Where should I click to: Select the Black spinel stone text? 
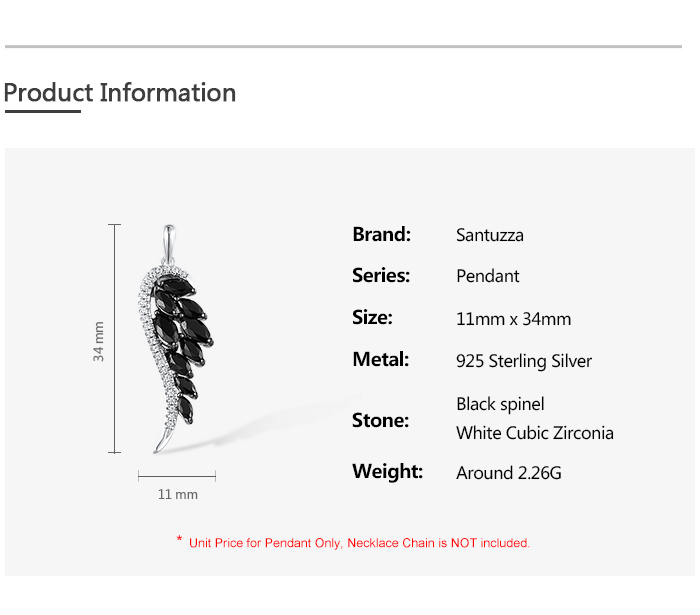500,404
